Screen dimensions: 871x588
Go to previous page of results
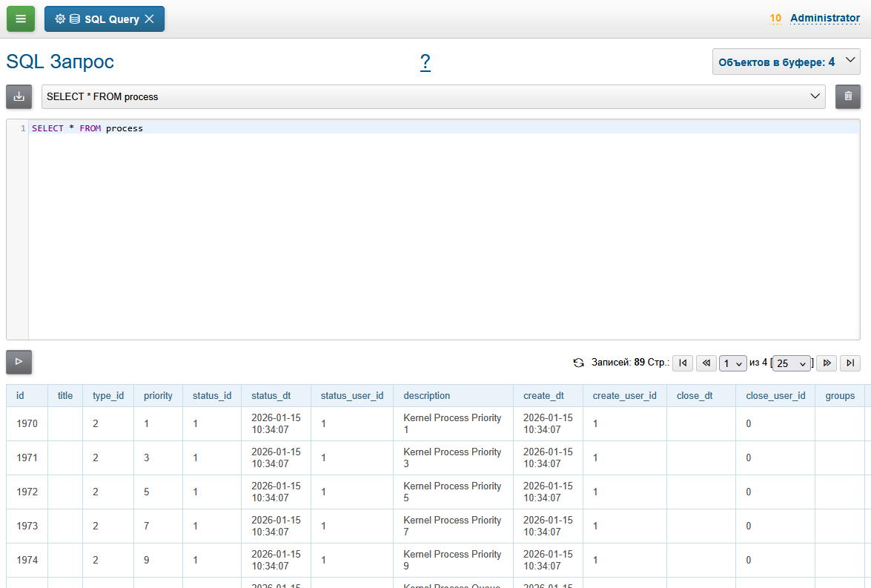click(x=706, y=363)
